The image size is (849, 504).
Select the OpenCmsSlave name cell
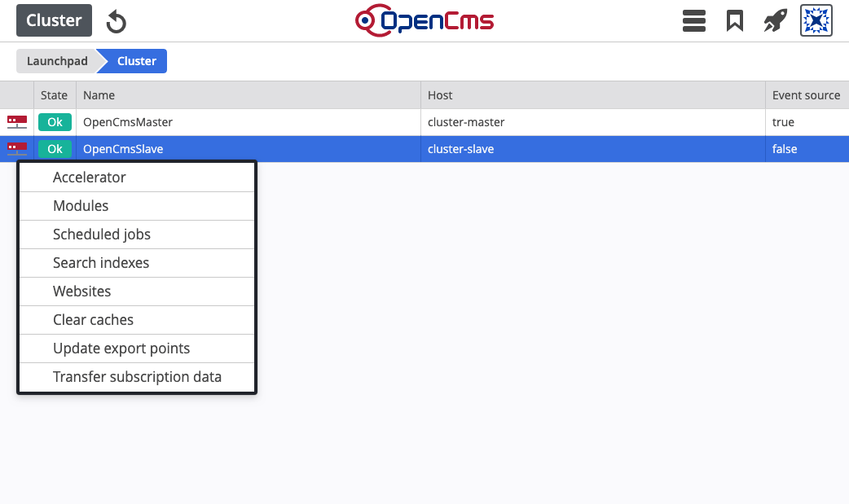pos(248,150)
